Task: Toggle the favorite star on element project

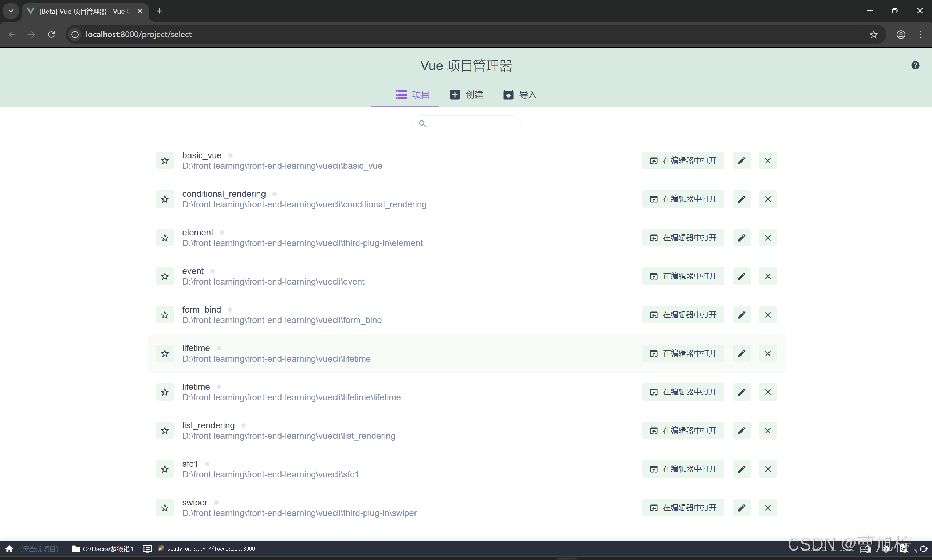Action: [x=165, y=237]
